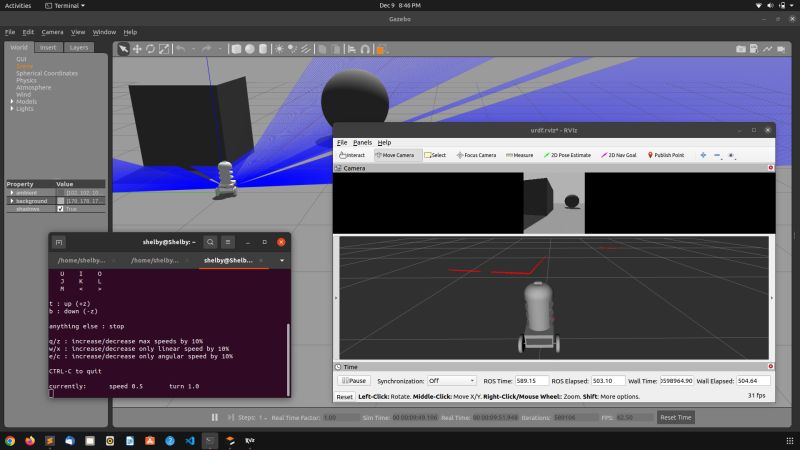
Task: Close the Camera panel in RViz
Action: (770, 168)
